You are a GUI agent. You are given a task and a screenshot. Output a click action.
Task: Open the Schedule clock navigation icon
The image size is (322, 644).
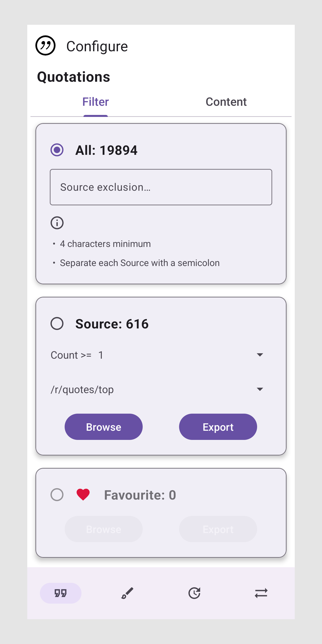pos(194,593)
